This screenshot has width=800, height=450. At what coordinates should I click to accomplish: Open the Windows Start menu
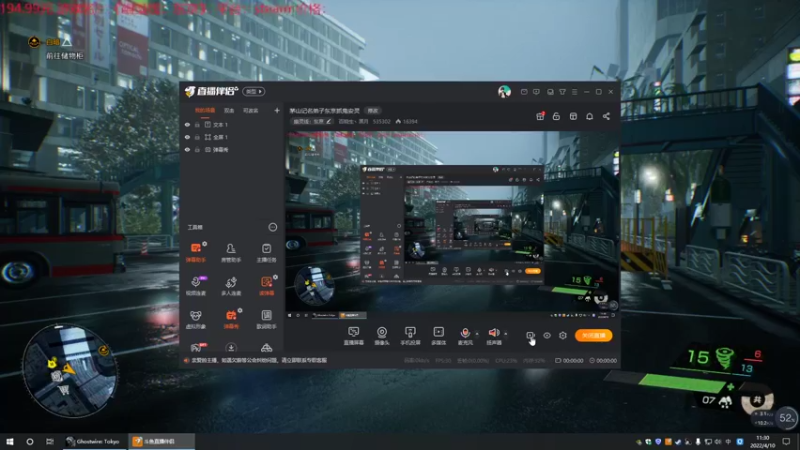pos(10,441)
